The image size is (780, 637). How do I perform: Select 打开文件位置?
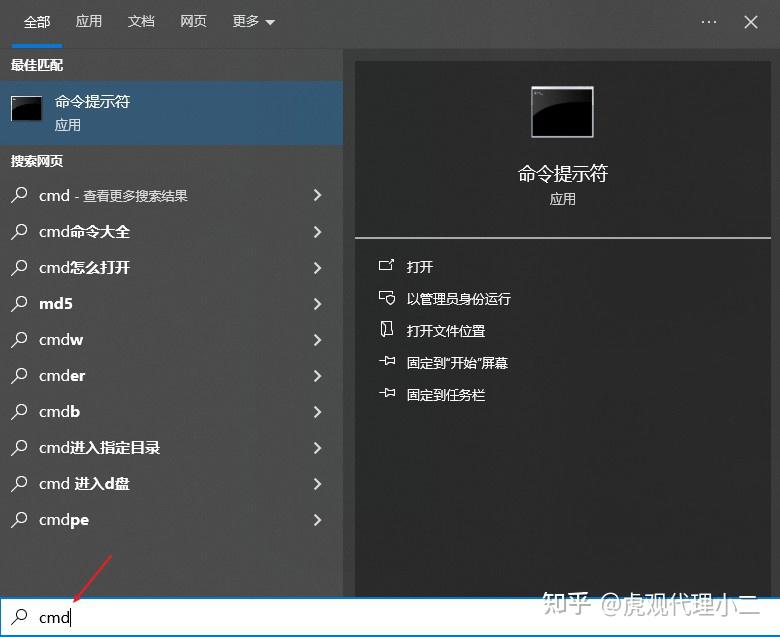(445, 331)
